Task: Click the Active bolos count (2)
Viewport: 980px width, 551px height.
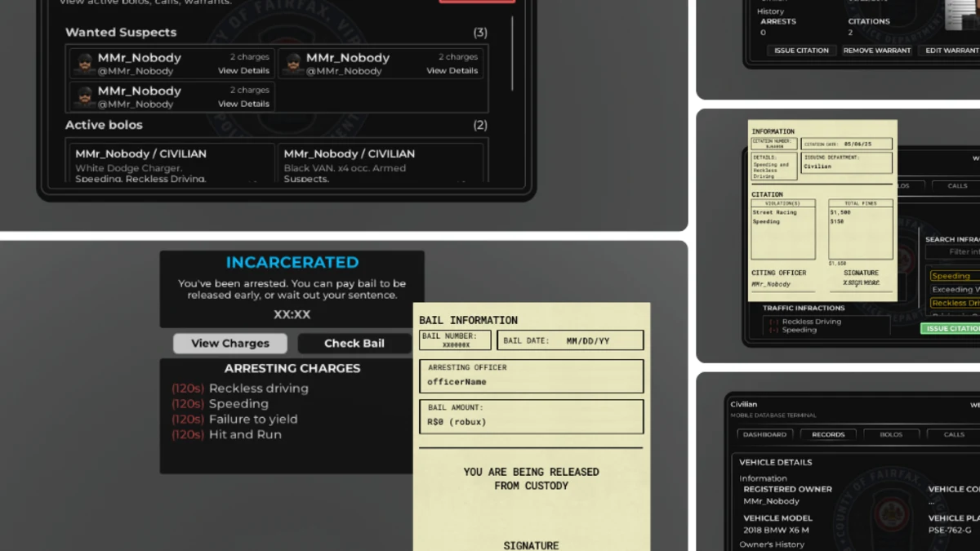Action: pyautogui.click(x=480, y=125)
